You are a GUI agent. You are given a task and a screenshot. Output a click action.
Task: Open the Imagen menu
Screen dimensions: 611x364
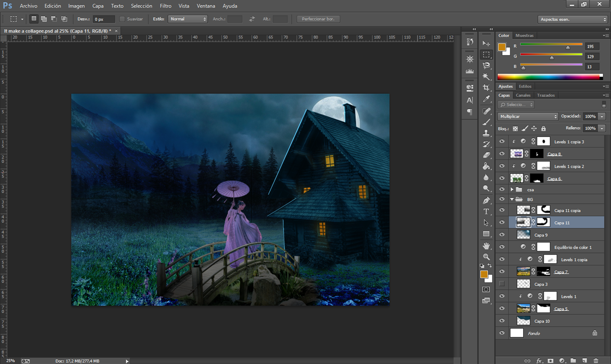coord(76,6)
